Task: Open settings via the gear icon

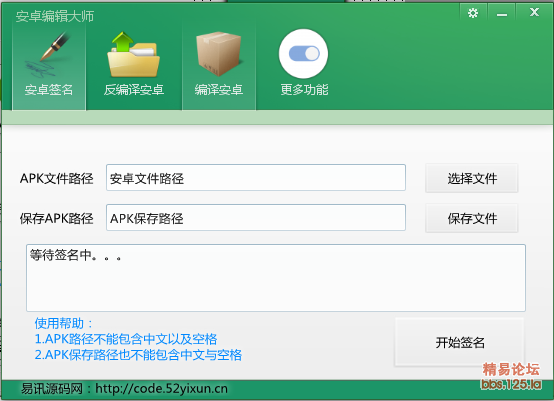Action: pos(473,13)
